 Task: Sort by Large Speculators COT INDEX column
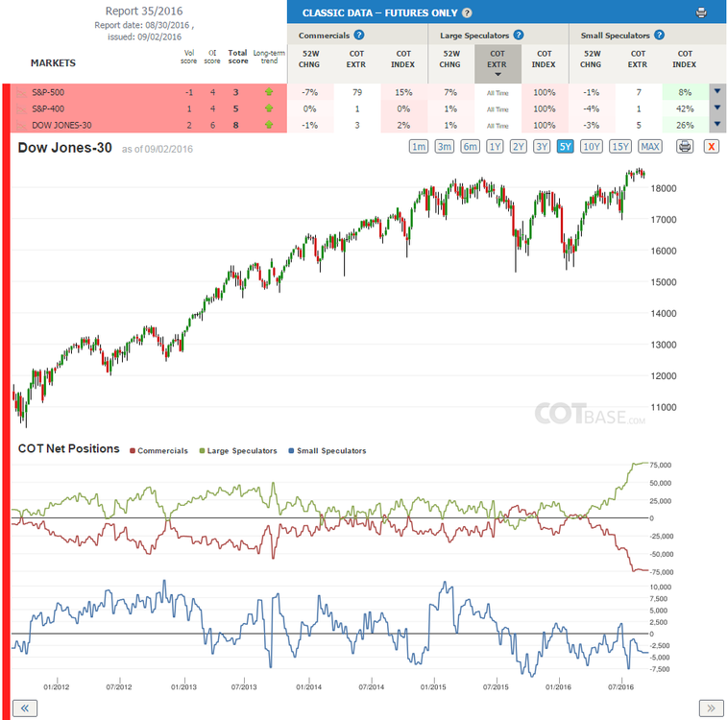coord(544,59)
